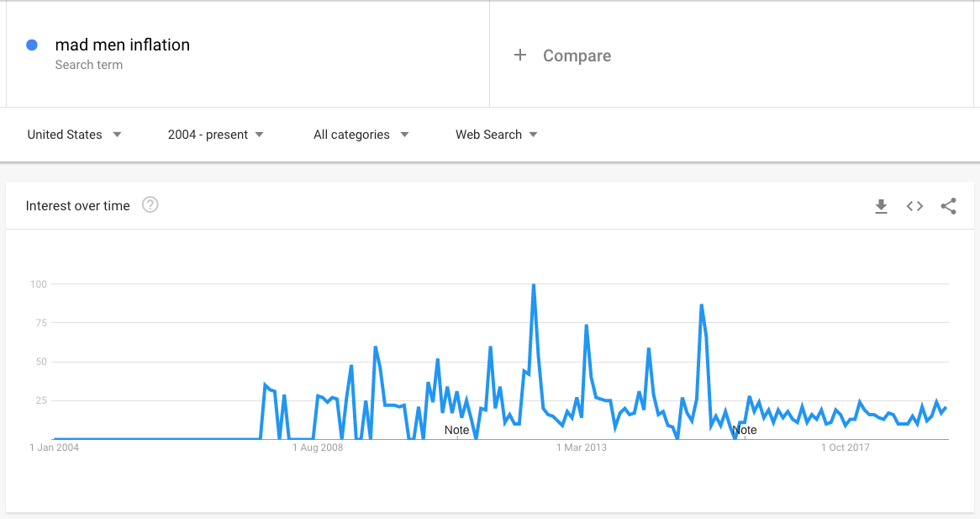980x519 pixels.
Task: Select the peak 100 point on the chart
Action: tap(533, 284)
